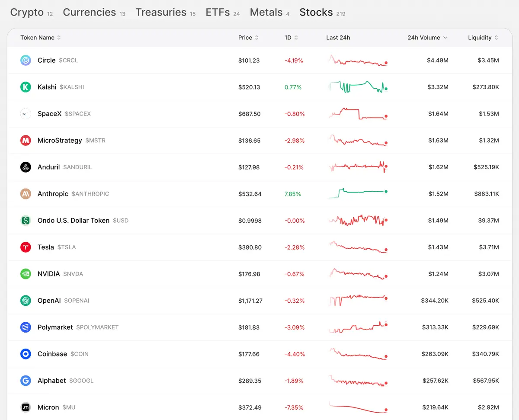Open the Treasuries tab
Viewport: 519px width, 420px height.
coord(161,13)
